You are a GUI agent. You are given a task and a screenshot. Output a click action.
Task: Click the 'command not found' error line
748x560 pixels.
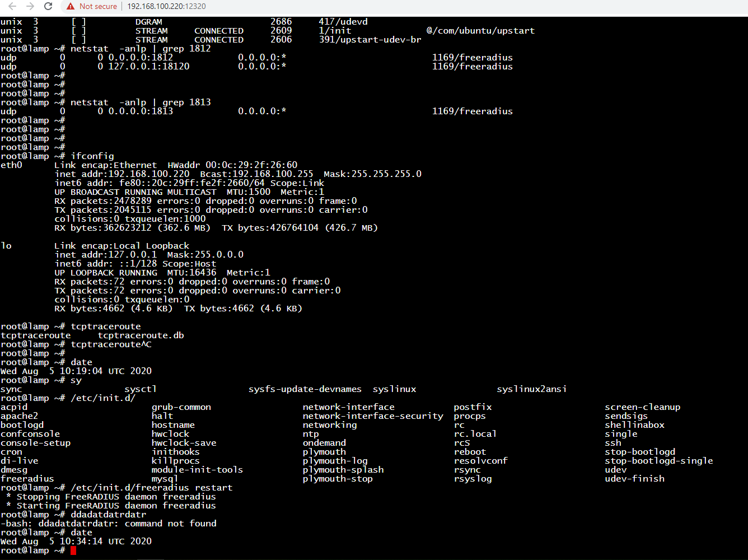[109, 524]
